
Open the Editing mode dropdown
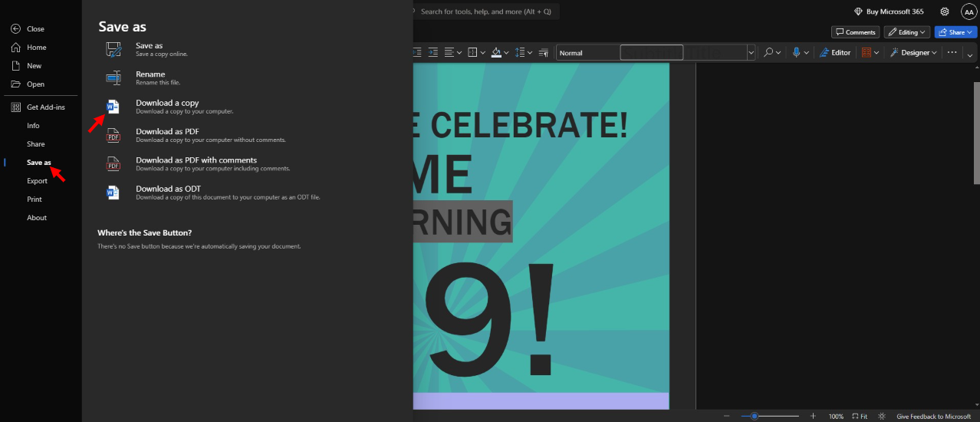[x=906, y=32]
